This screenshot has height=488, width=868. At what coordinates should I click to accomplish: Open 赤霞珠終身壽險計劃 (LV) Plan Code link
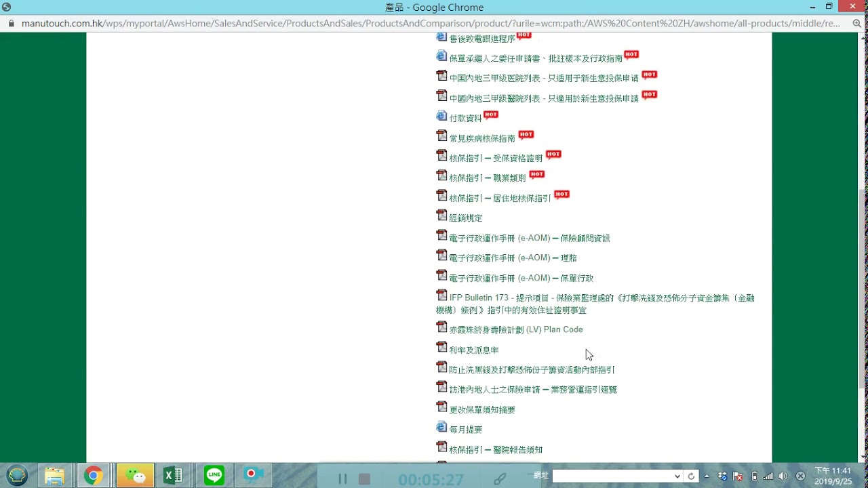515,329
